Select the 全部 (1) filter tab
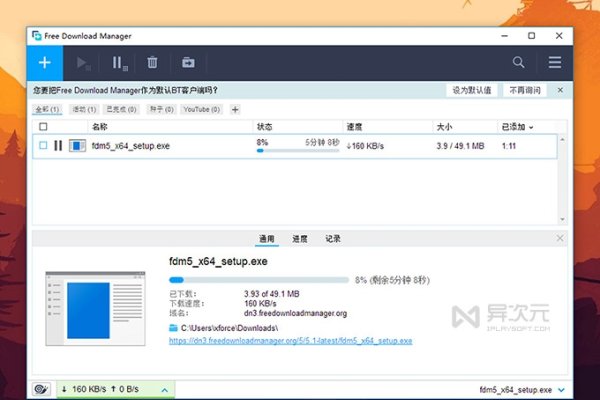The height and width of the screenshot is (400, 600). 47,109
